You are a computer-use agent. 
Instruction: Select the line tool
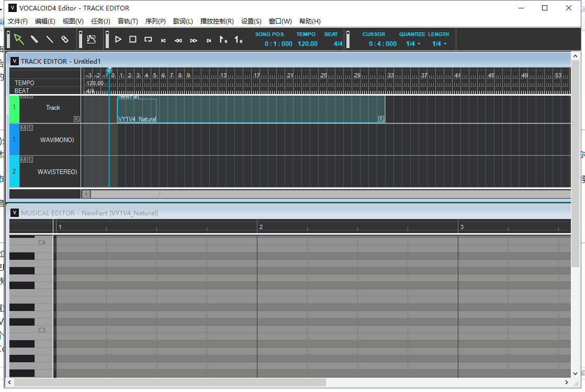(49, 39)
